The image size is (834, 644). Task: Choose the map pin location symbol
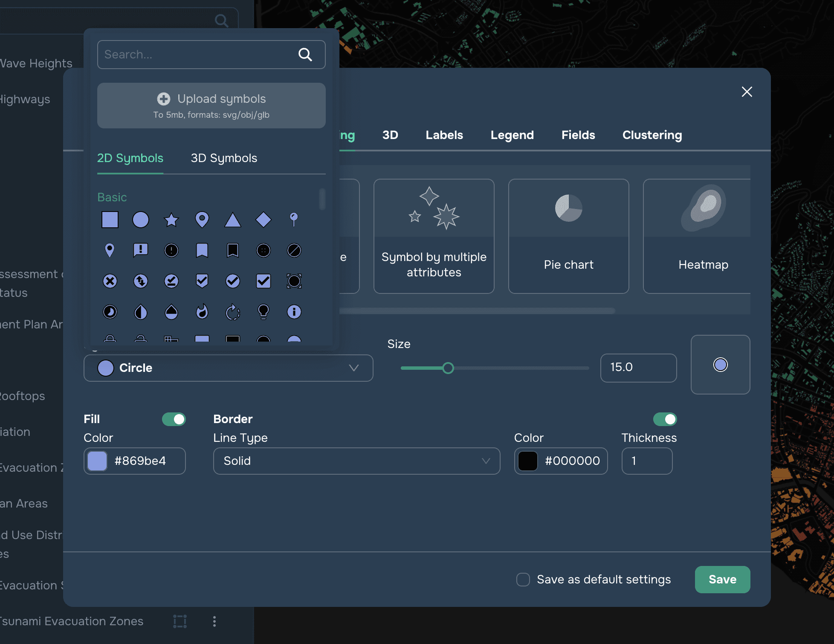202,220
